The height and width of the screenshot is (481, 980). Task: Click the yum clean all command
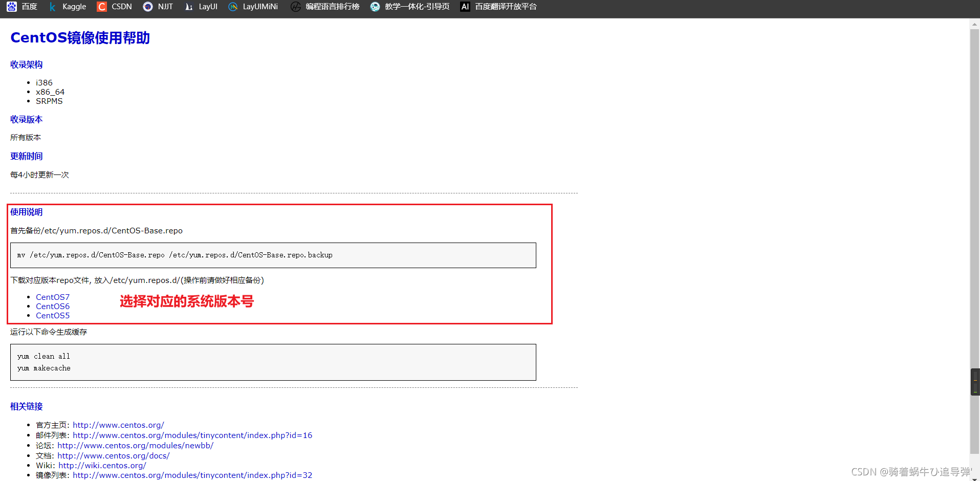pos(43,356)
